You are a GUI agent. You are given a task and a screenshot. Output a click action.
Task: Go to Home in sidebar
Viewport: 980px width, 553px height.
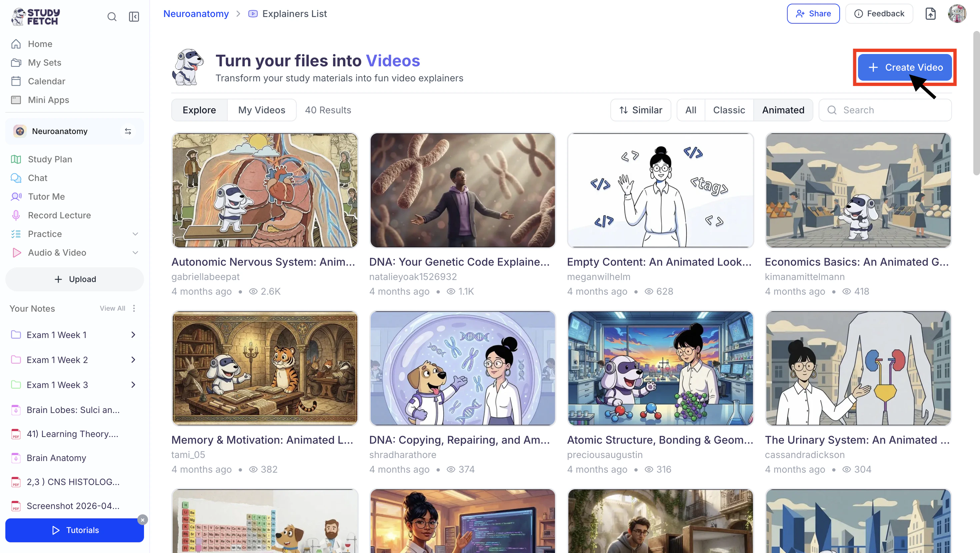click(x=75, y=44)
